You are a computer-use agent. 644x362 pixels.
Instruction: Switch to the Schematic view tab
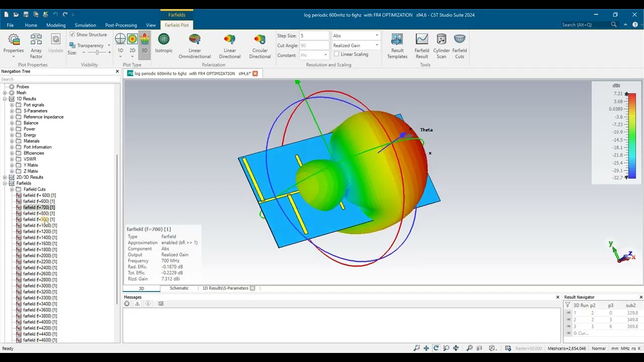coord(179,288)
